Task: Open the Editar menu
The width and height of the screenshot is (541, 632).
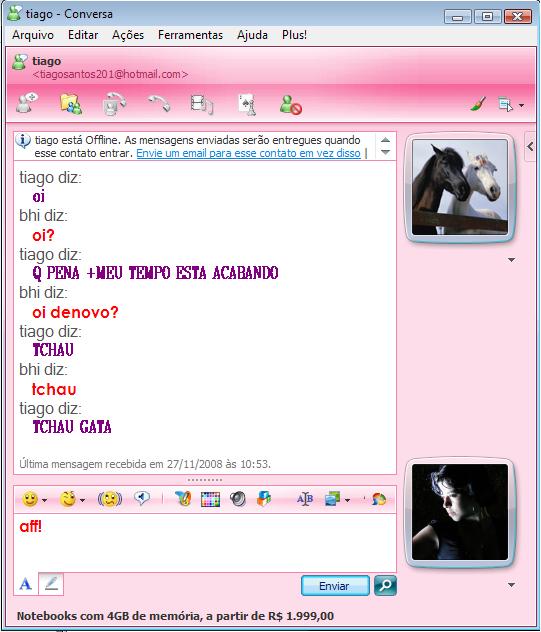Action: pos(83,35)
